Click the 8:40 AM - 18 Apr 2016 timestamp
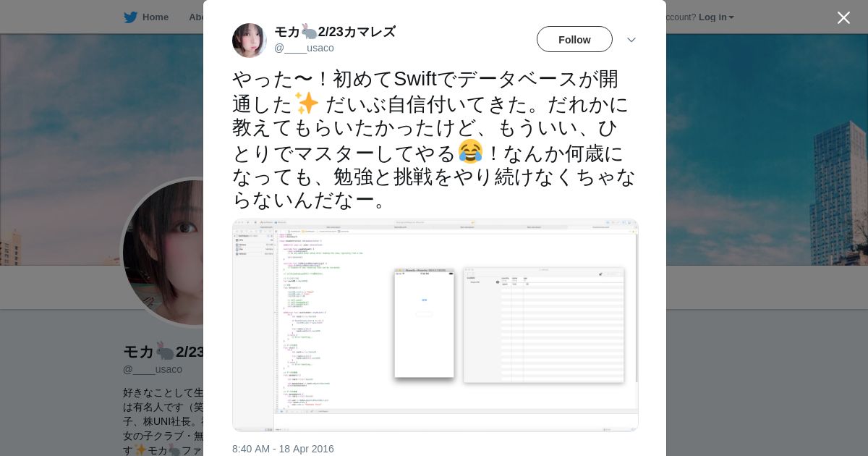The image size is (868, 456). [283, 449]
